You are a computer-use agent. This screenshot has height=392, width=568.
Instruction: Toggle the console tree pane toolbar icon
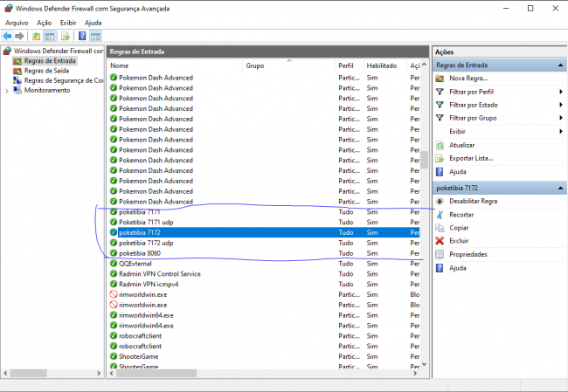(49, 36)
